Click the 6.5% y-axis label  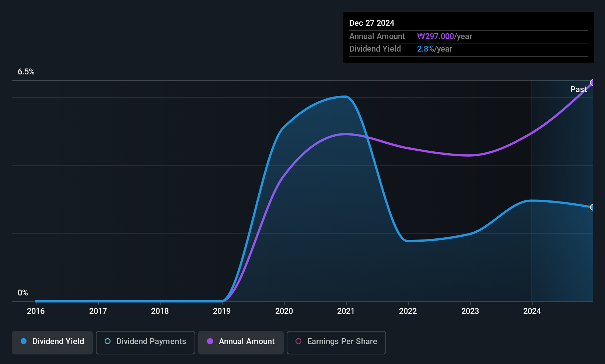[x=26, y=72]
